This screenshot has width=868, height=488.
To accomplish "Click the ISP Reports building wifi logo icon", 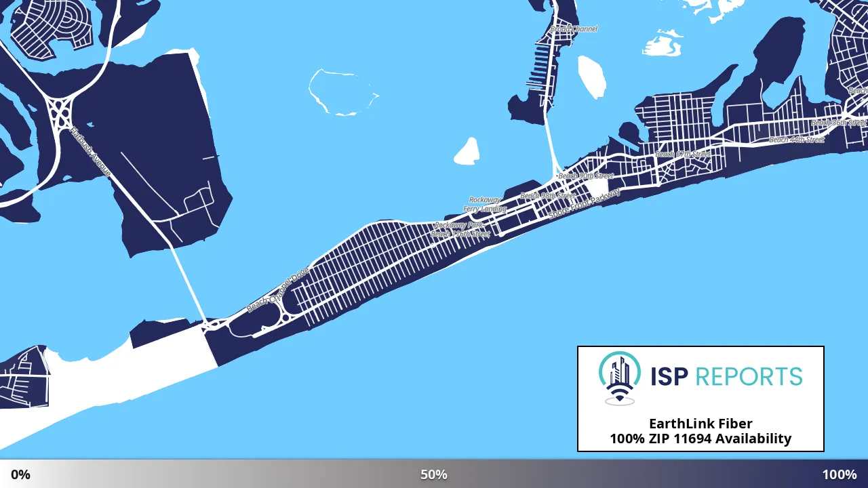I will click(620, 378).
